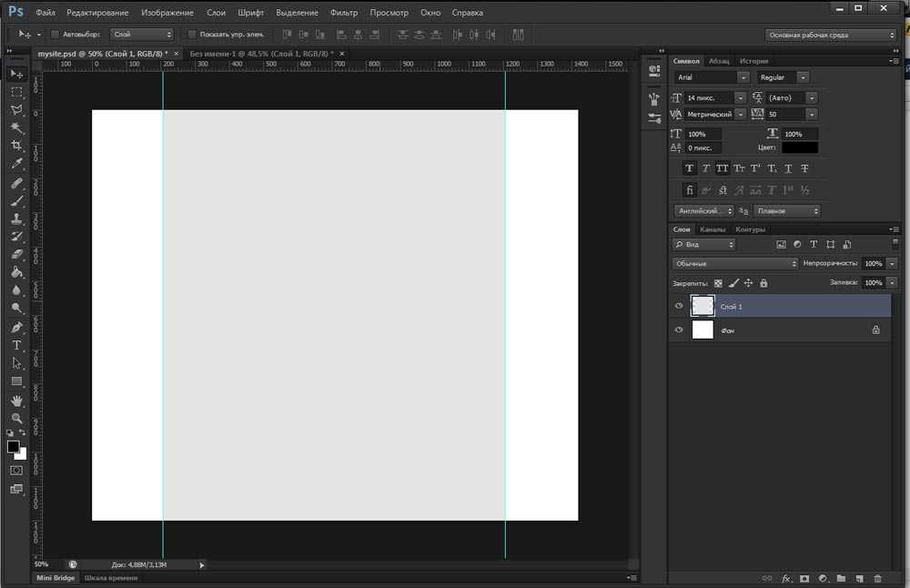Screen dimensions: 910x588
Task: Select the Horizontal Type tool
Action: (16, 346)
